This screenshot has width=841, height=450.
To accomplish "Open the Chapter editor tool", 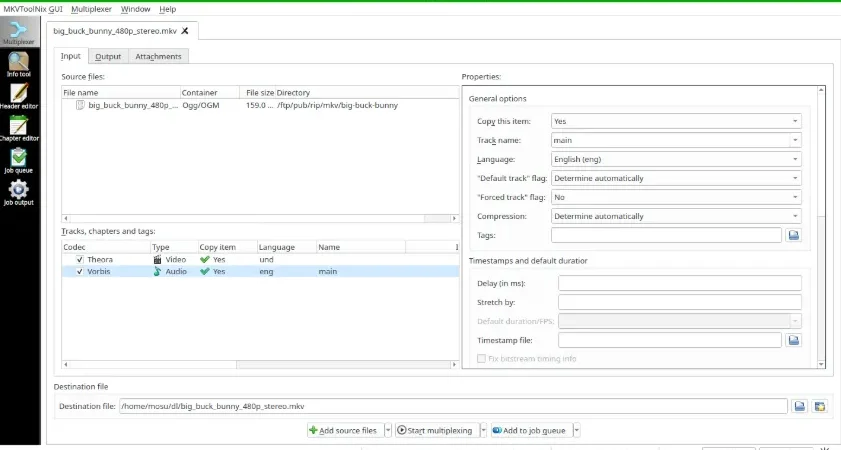I will (19, 129).
